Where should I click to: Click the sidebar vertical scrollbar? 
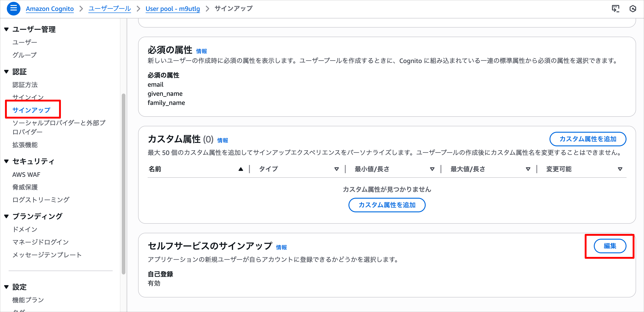coord(124,184)
